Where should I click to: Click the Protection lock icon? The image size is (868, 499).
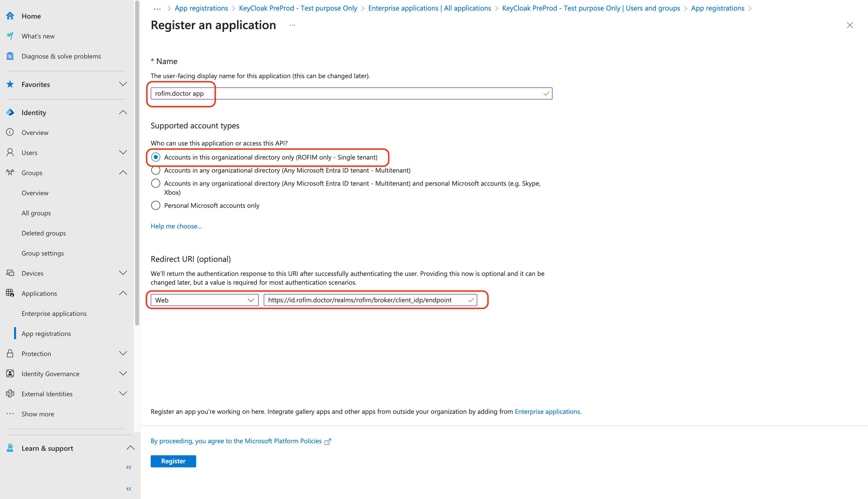(x=10, y=353)
